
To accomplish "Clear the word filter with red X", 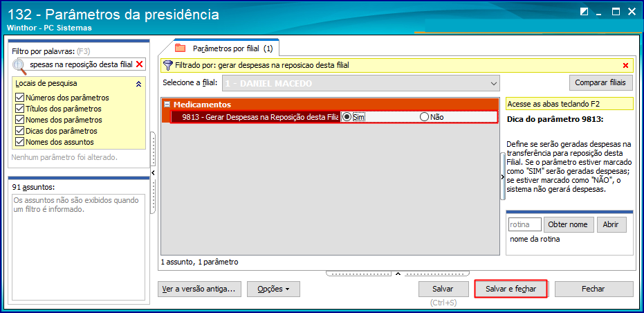I will click(x=140, y=64).
